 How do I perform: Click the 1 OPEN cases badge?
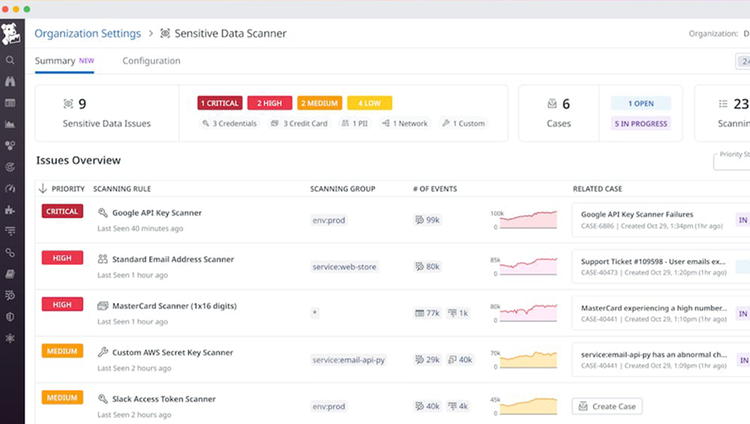641,103
